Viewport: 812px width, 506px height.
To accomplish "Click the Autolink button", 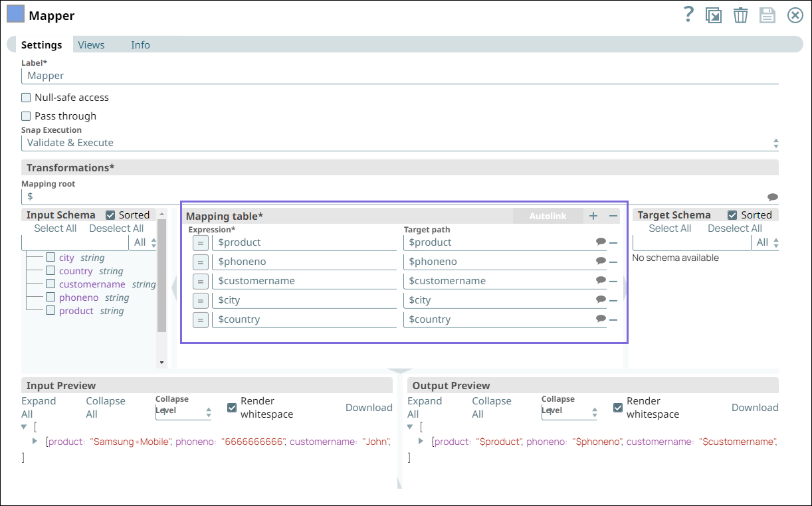I will tap(548, 216).
